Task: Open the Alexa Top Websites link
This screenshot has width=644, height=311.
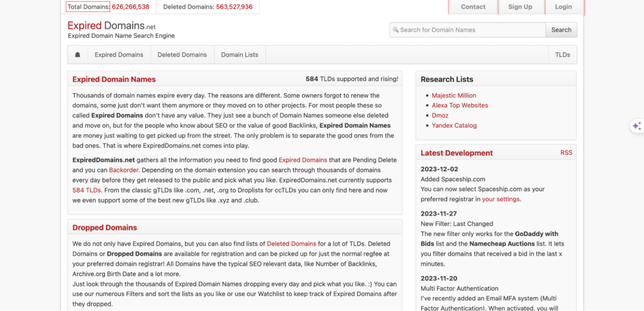Action: coord(460,105)
